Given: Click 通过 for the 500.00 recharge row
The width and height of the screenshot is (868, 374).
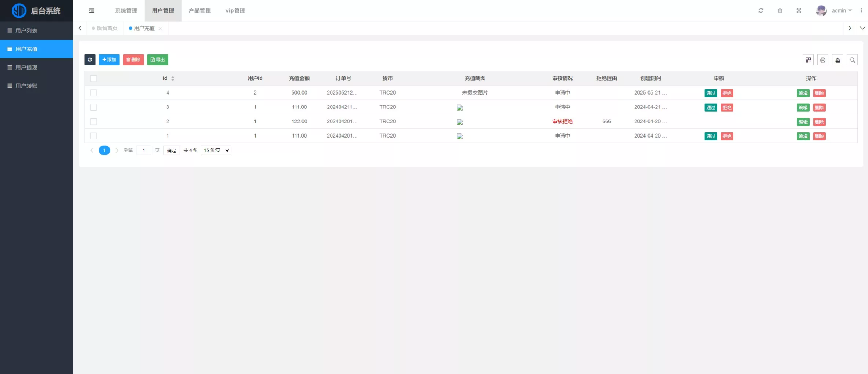Looking at the screenshot, I should [x=710, y=93].
